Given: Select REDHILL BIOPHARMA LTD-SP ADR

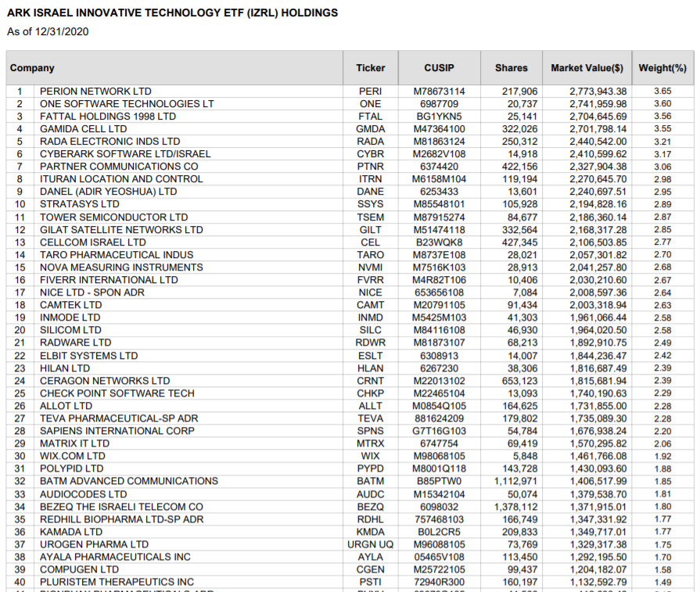Looking at the screenshot, I should coord(121,518).
